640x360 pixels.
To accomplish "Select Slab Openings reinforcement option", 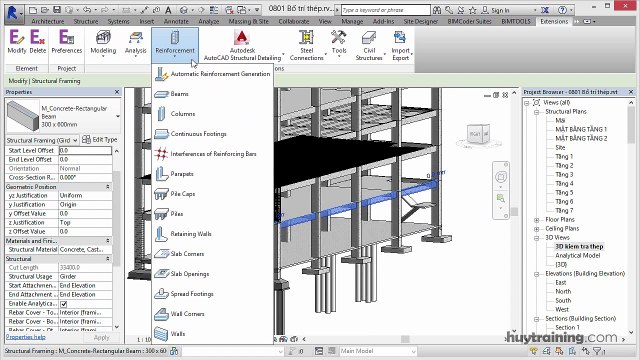I will tap(212, 274).
